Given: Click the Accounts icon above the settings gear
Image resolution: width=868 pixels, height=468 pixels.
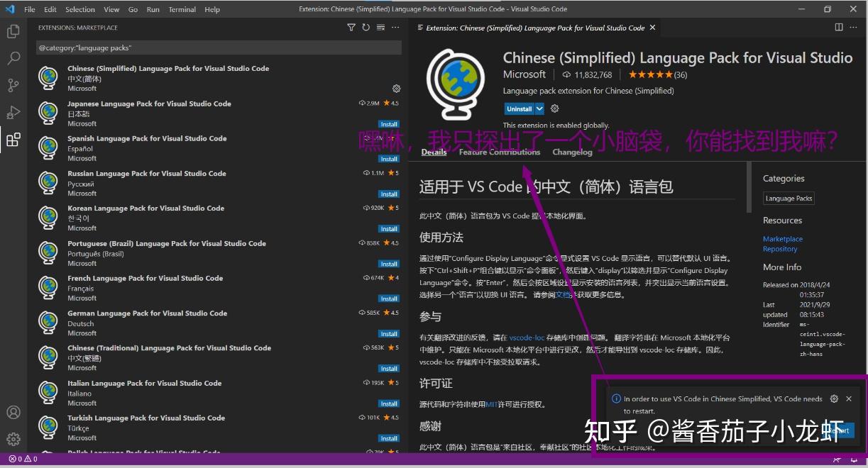Looking at the screenshot, I should coord(13,412).
